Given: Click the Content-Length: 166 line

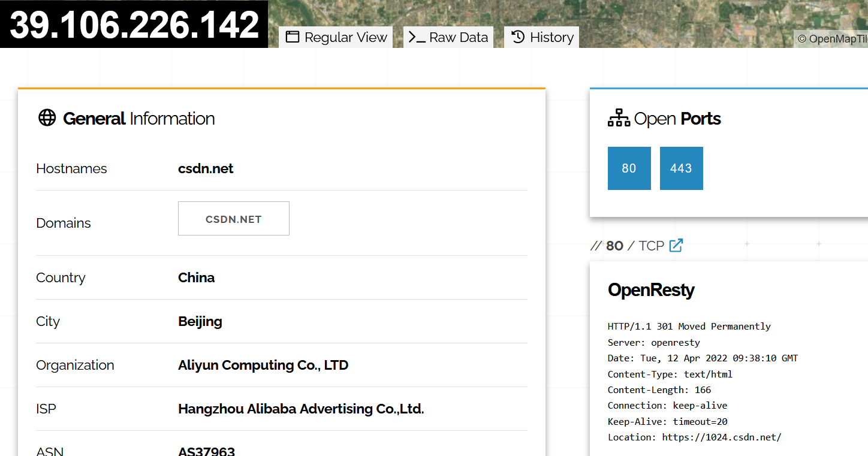Looking at the screenshot, I should [659, 390].
